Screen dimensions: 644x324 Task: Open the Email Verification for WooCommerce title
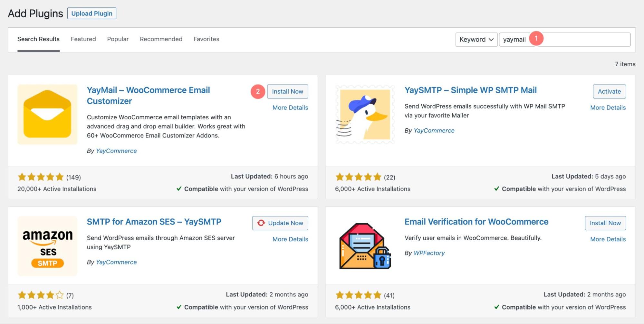476,222
